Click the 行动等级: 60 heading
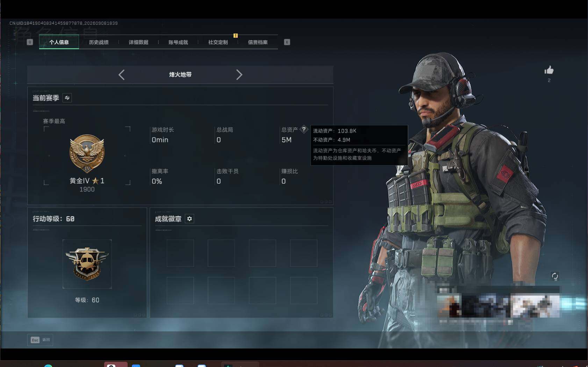 (53, 219)
